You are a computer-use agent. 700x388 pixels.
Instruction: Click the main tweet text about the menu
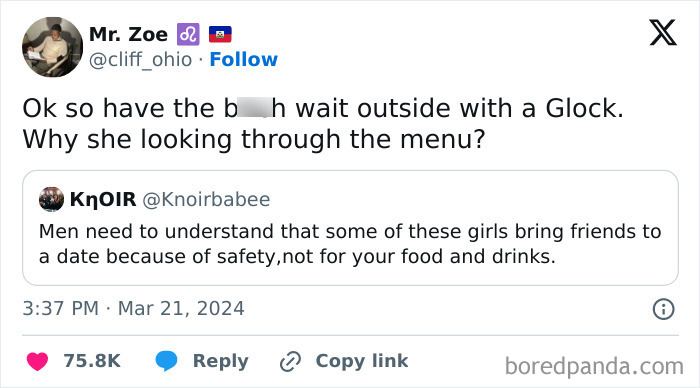[323, 124]
